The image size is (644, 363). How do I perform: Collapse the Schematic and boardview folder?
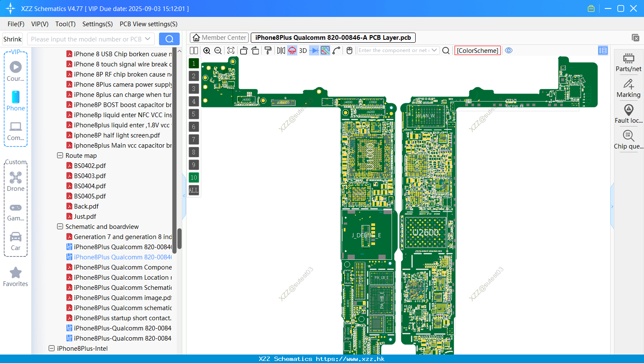[x=60, y=227]
